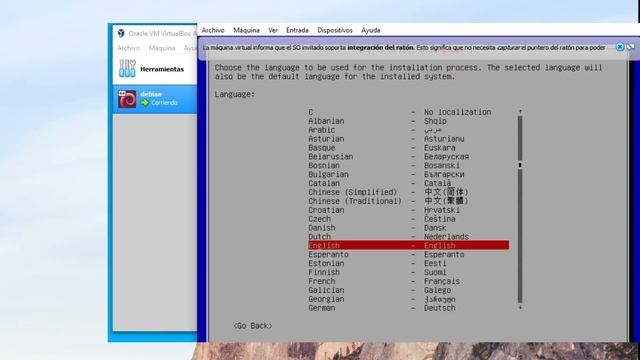Select Asturian language row
The image size is (640, 360).
pyautogui.click(x=409, y=139)
